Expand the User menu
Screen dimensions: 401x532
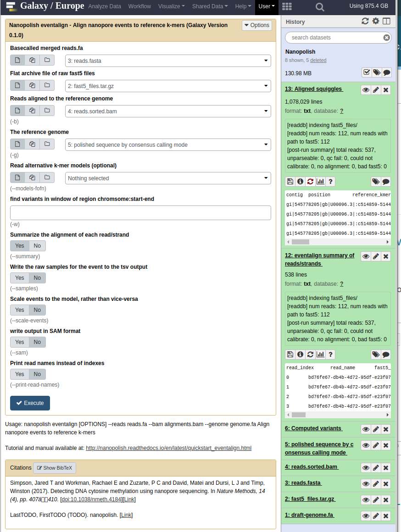(267, 6)
